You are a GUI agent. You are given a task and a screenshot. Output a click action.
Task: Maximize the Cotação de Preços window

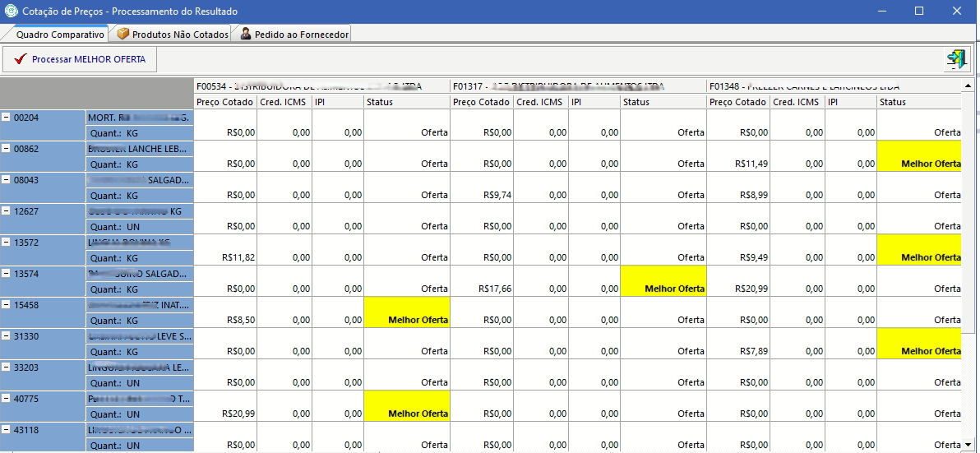pyautogui.click(x=919, y=11)
